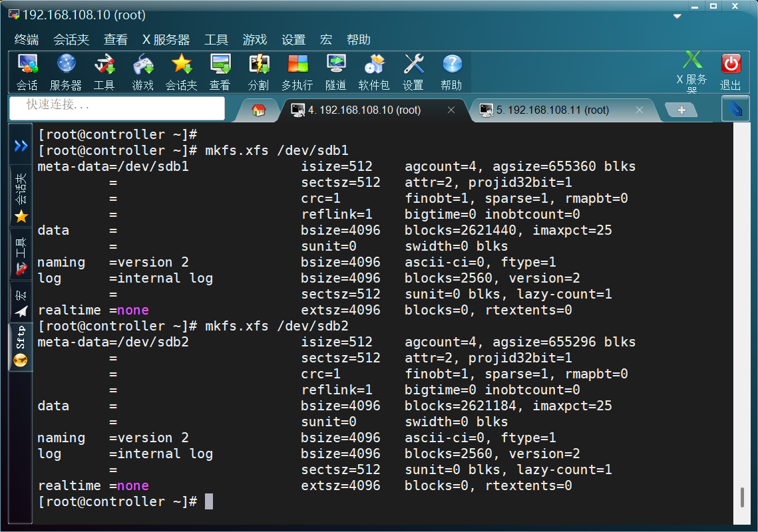Click the 服务器 (Servers) toolbar icon
This screenshot has width=758, height=532.
point(66,72)
